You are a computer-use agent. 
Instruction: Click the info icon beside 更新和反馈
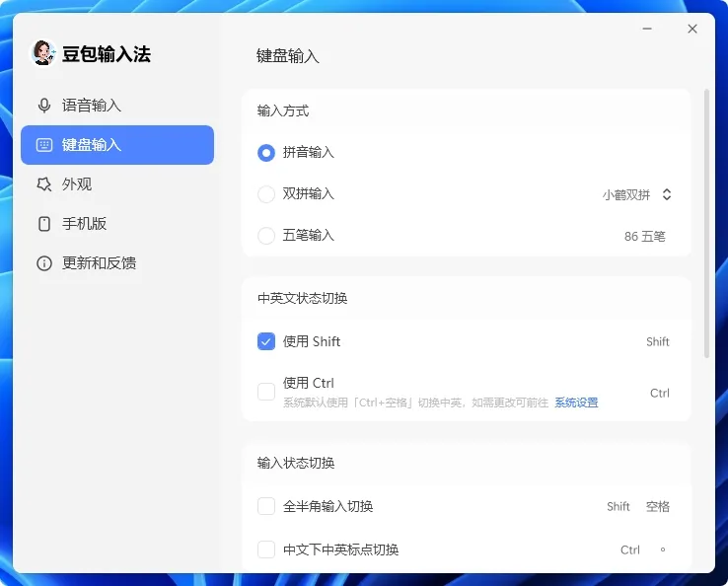(x=44, y=263)
